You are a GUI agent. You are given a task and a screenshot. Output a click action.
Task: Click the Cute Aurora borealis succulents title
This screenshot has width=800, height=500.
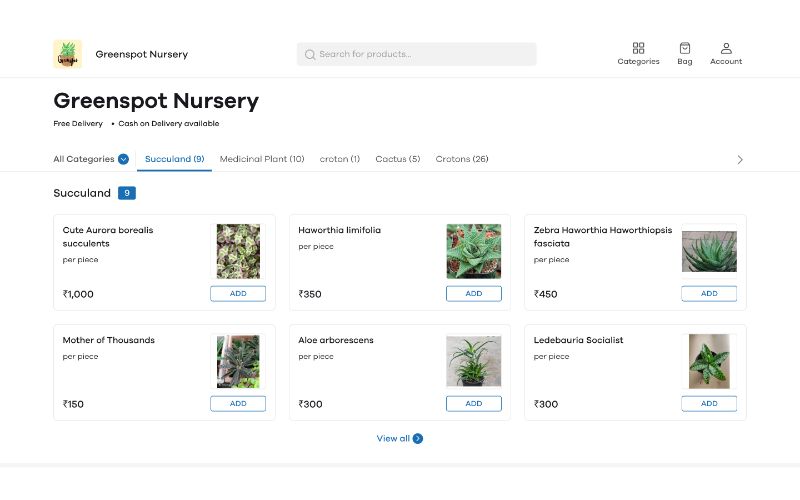click(108, 237)
